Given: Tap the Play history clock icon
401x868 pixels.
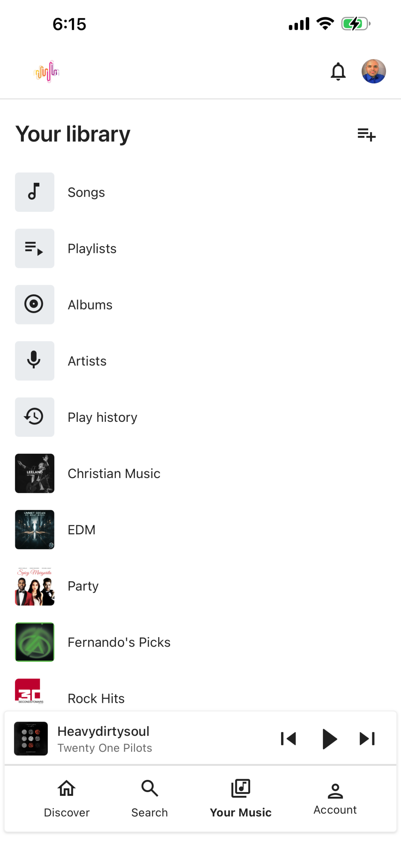Looking at the screenshot, I should [x=35, y=417].
